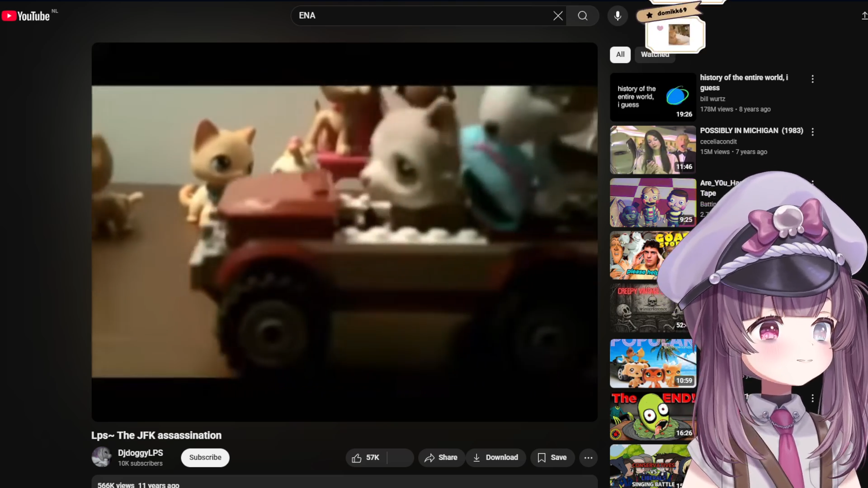Save video with bookmark icon
868x488 pixels.
coord(552,458)
